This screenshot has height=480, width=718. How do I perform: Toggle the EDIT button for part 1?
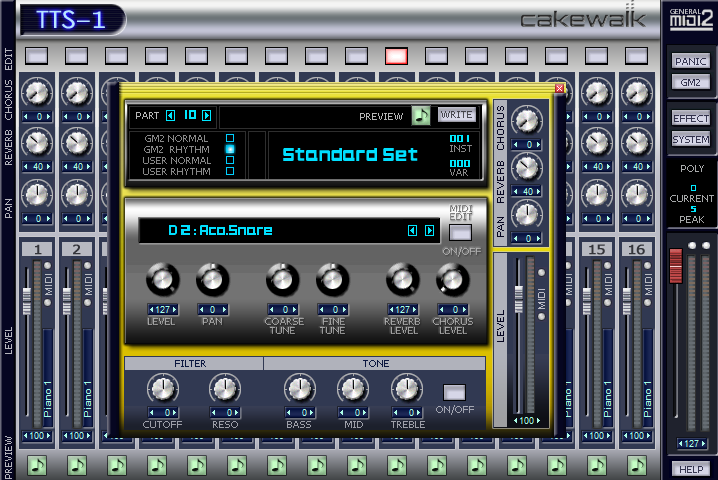click(x=37, y=56)
